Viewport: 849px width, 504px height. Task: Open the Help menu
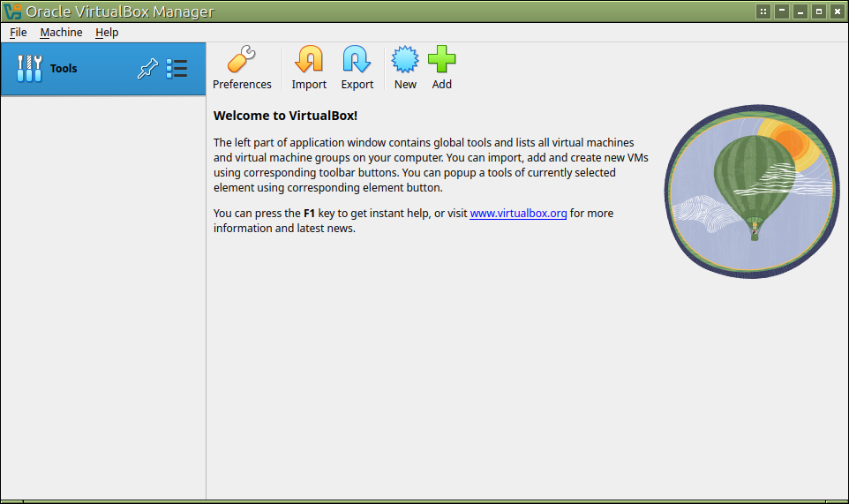[x=107, y=33]
